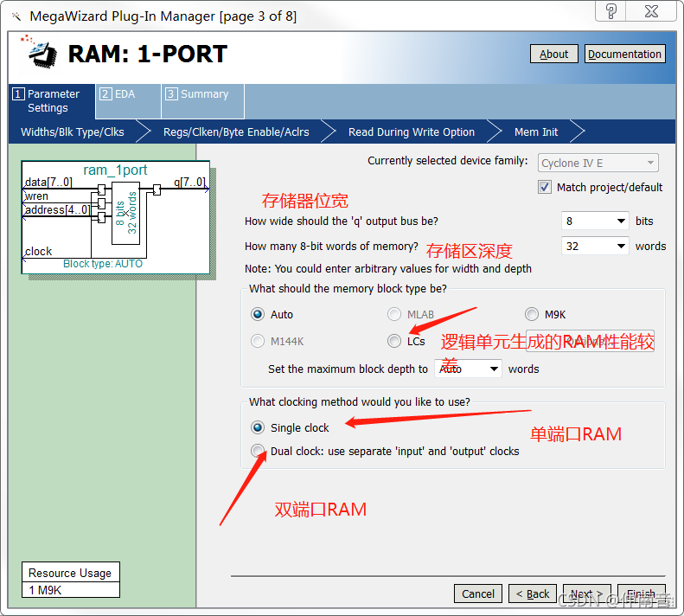Click 'Currently selected device family' label
The height and width of the screenshot is (616, 684).
[x=448, y=161]
